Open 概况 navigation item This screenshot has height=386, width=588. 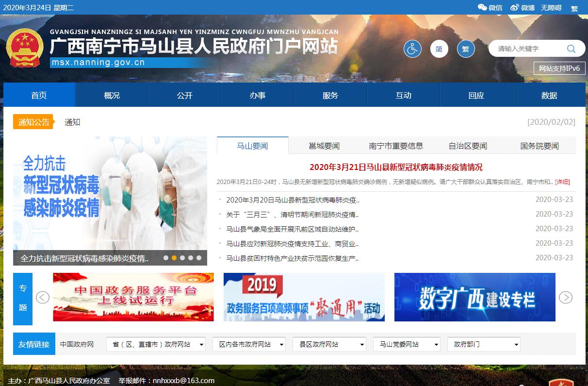pyautogui.click(x=112, y=95)
